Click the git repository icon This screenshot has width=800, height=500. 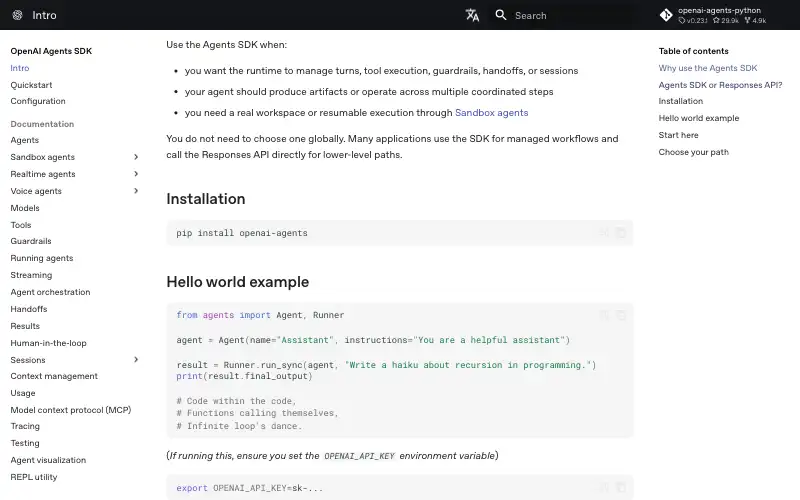point(666,15)
